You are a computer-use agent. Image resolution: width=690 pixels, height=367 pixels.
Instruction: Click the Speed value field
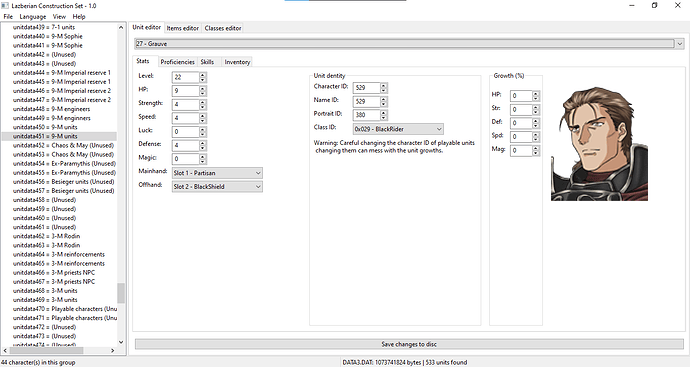tap(185, 118)
